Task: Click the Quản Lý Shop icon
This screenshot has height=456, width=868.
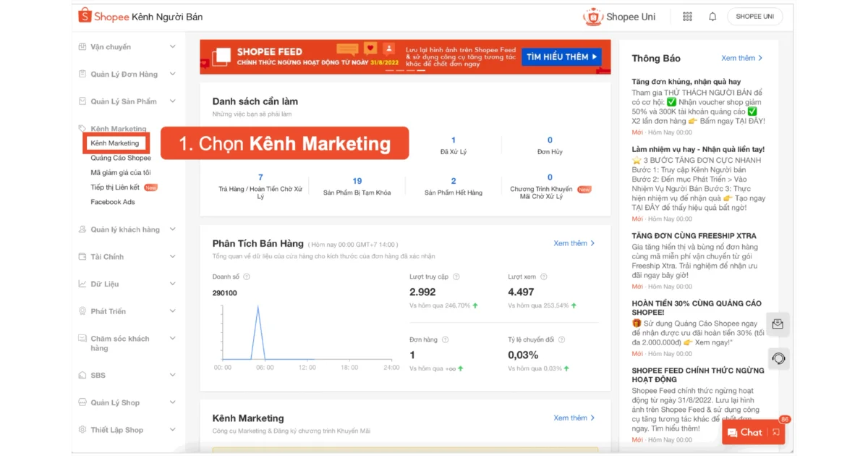Action: (82, 402)
